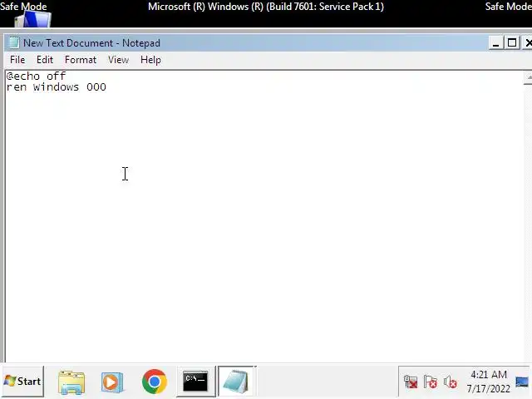The width and height of the screenshot is (532, 399).
Task: Open the Edit menu
Action: click(45, 60)
